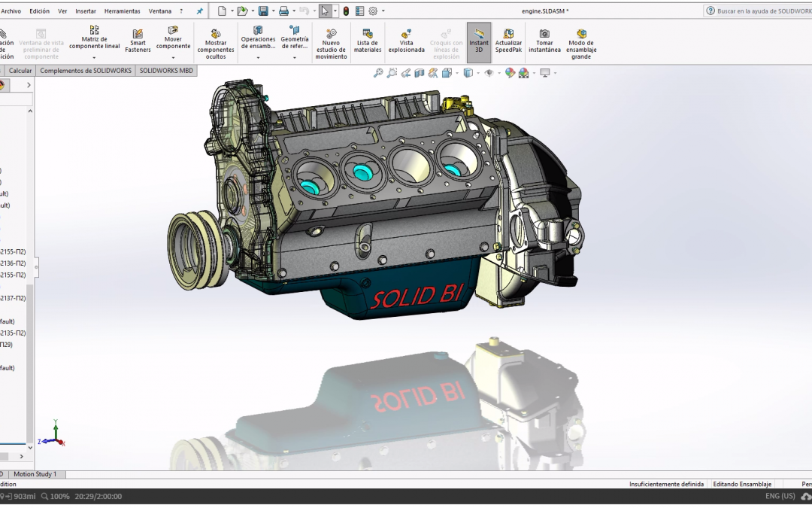Open Hide/Show Items eye icon
Screen dimensions: 812x508
point(489,73)
